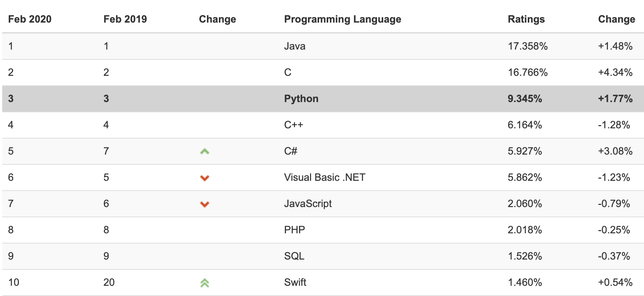Select the PHP language cell
The height and width of the screenshot is (296, 644).
295,230
